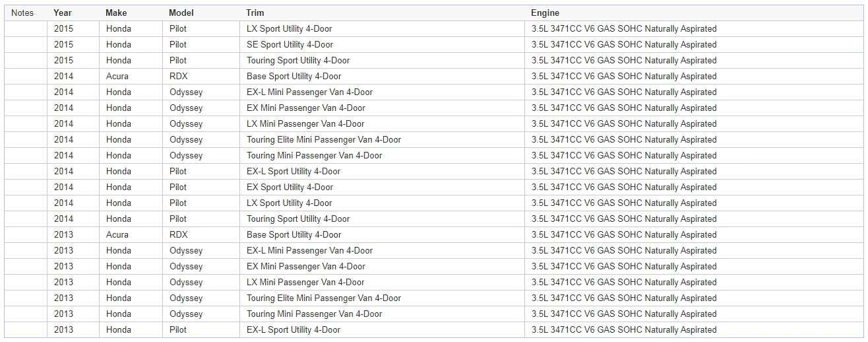Click the Trim column header
Screen dimensions: 868x342
coord(255,13)
